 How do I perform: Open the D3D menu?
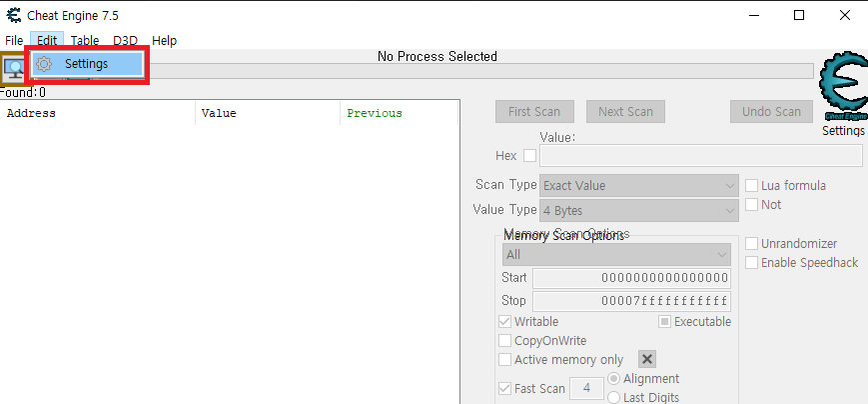click(x=125, y=40)
